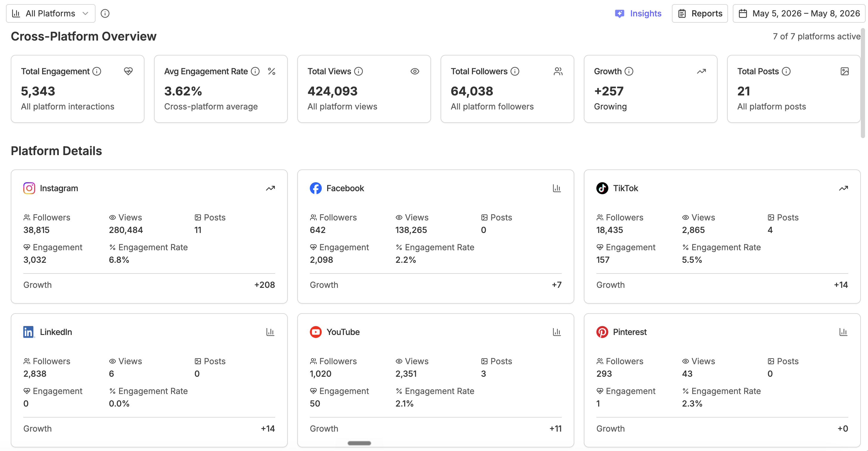
Task: Click LinkedIn followers count 2,838
Action: pyautogui.click(x=35, y=374)
